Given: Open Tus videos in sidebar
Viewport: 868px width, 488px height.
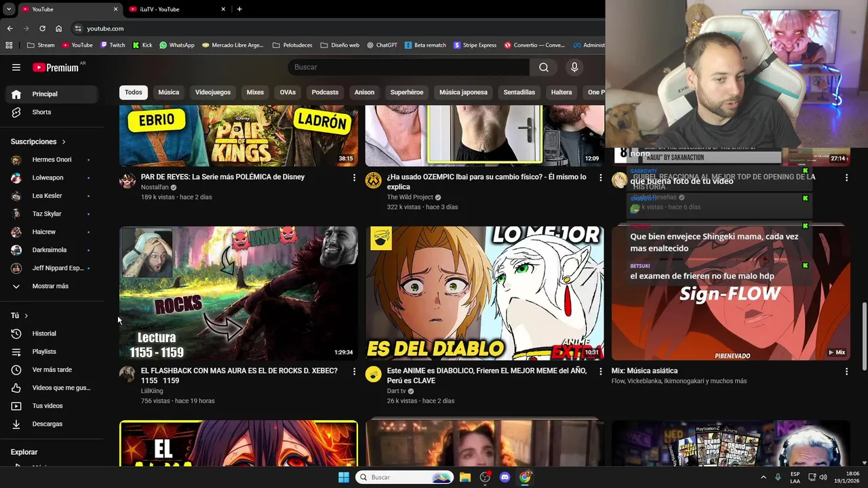Looking at the screenshot, I should 52,406.
